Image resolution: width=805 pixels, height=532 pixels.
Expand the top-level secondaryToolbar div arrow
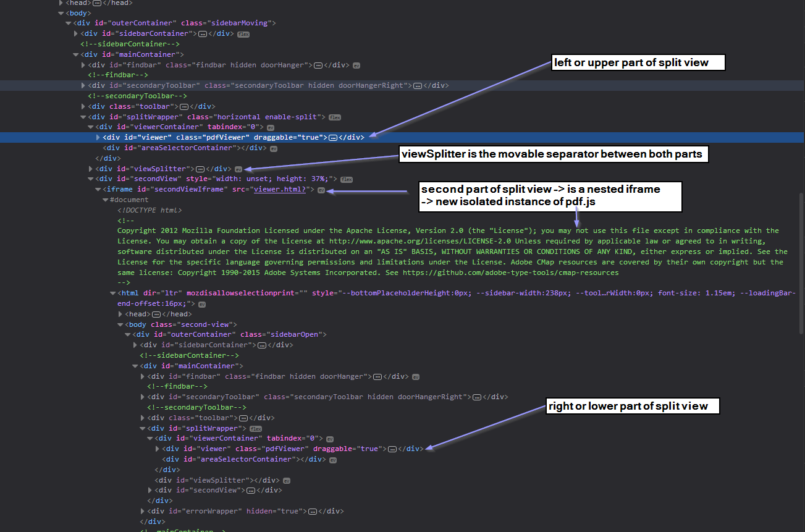click(83, 86)
